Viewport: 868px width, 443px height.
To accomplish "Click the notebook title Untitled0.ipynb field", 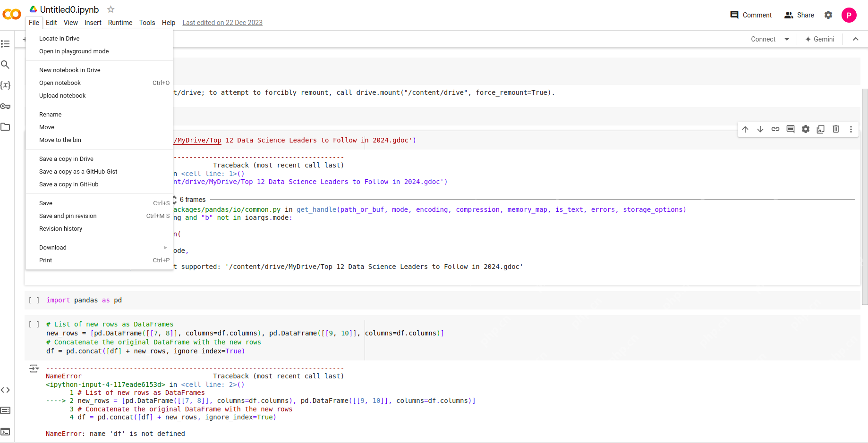I will pos(69,9).
